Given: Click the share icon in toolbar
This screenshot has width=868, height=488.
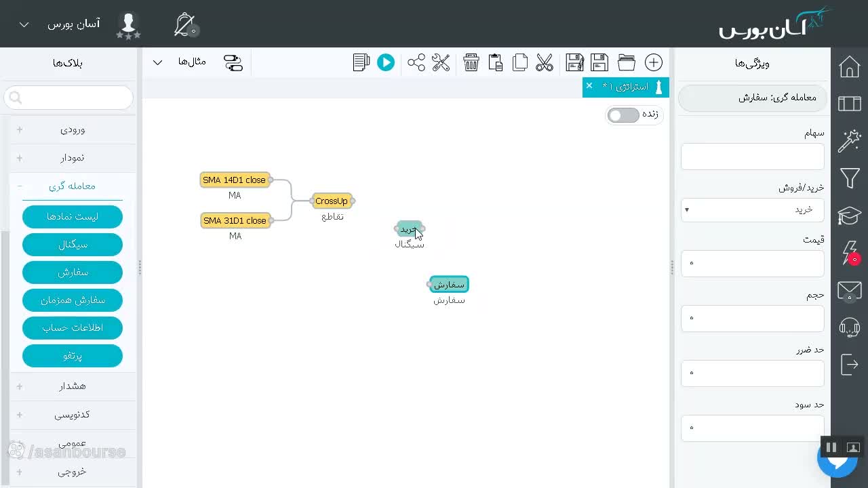Looking at the screenshot, I should point(416,62).
